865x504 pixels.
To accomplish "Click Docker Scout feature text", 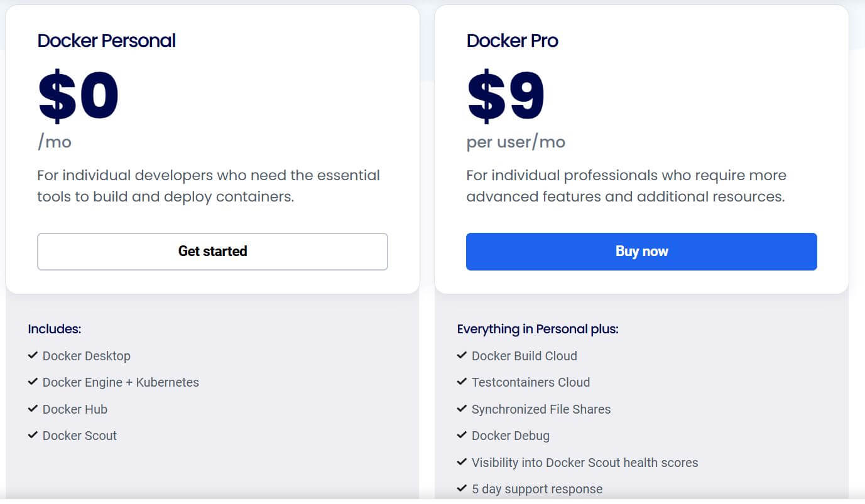I will click(80, 436).
